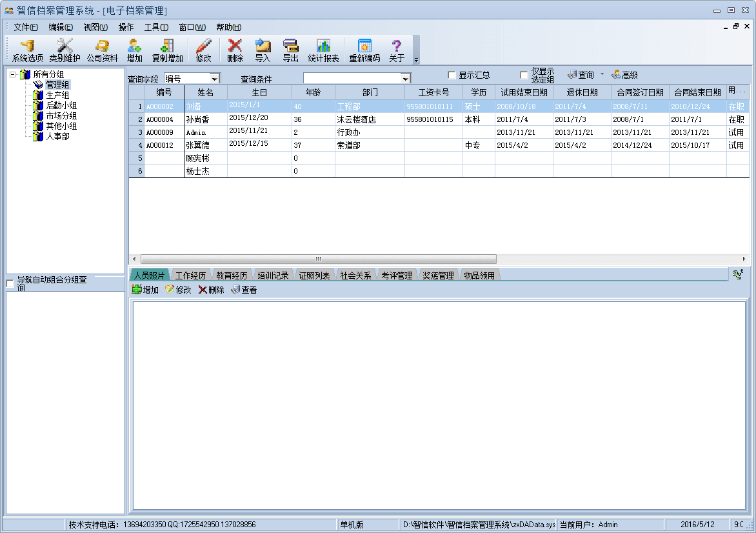756x533 pixels.
Task: Click the grid's horizontal scrollbar thumb
Action: coord(318,259)
